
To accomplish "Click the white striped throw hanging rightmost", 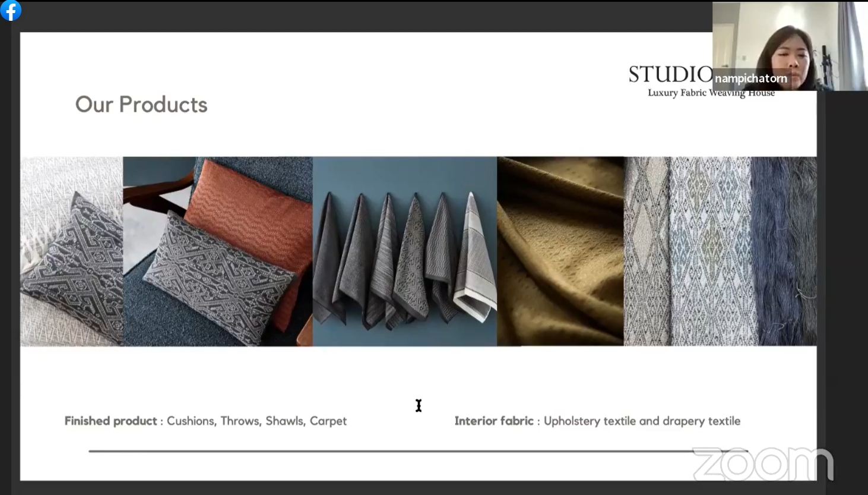I will click(476, 261).
